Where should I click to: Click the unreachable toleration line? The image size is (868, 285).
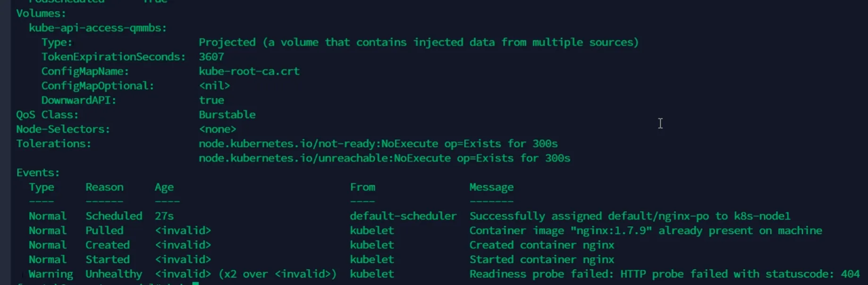384,158
